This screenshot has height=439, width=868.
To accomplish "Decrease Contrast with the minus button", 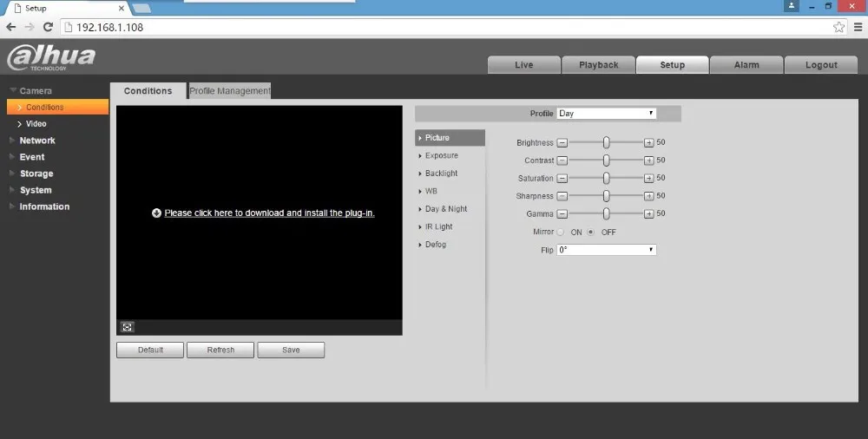I will coord(562,161).
